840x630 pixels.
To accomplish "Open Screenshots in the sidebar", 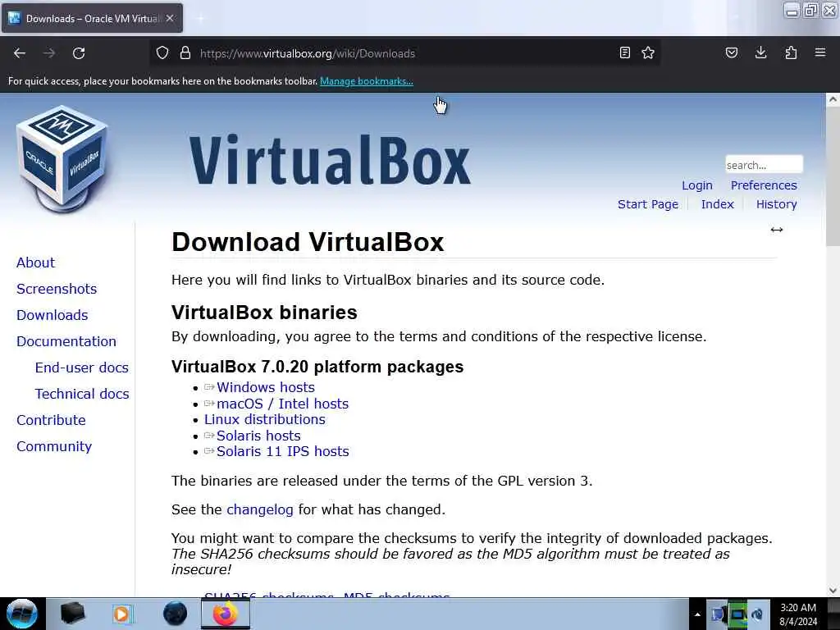I will tap(57, 289).
